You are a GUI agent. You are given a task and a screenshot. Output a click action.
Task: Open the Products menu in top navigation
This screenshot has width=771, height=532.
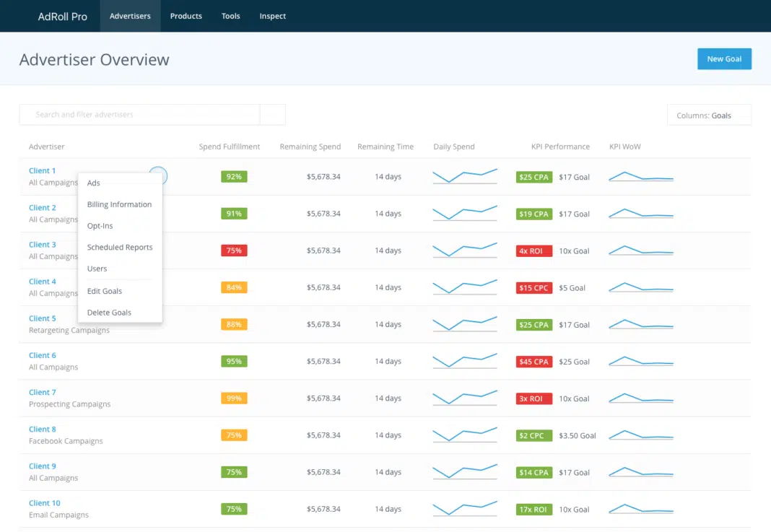click(186, 16)
